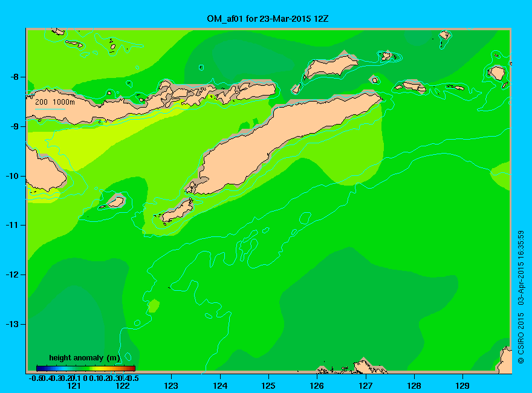Click longitude label 129

click(x=462, y=386)
